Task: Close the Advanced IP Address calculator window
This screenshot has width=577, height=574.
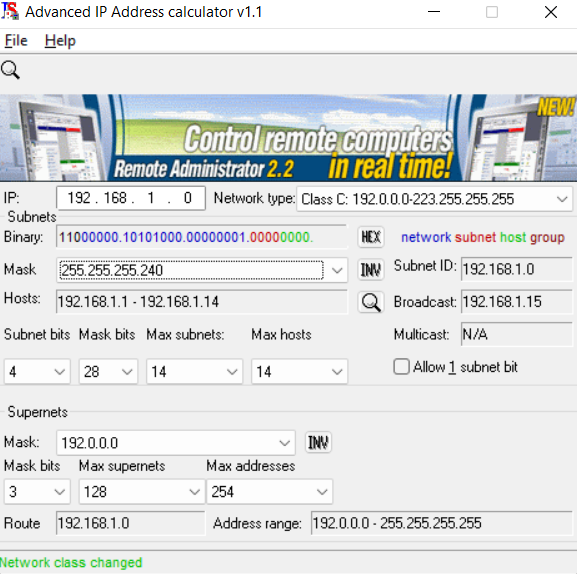Action: click(551, 12)
